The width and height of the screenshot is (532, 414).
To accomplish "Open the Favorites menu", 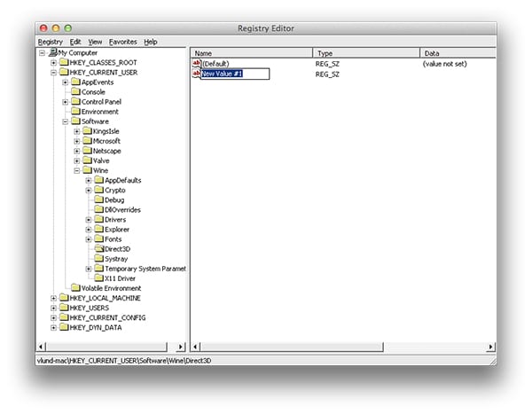I will pyautogui.click(x=123, y=42).
